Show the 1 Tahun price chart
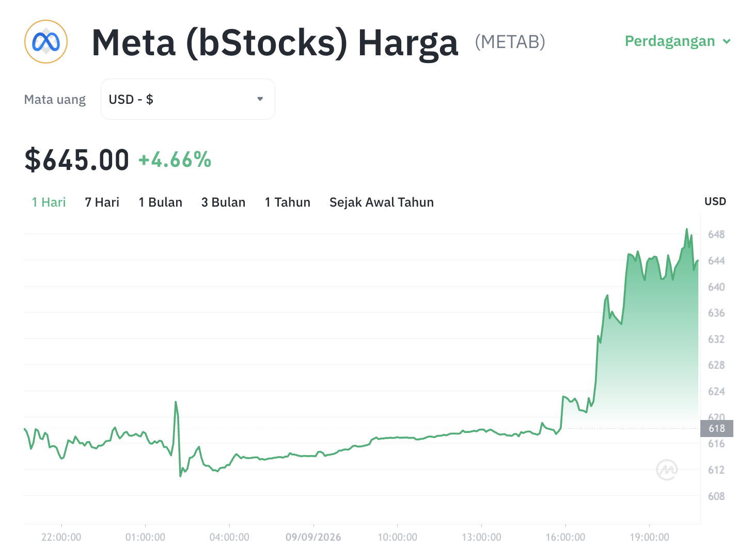The width and height of the screenshot is (753, 560). pyautogui.click(x=288, y=202)
